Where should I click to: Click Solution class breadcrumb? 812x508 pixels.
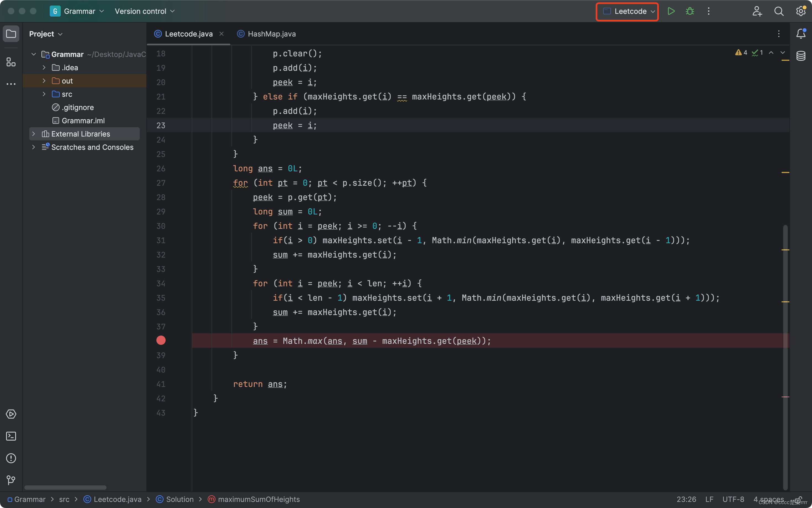(175, 499)
